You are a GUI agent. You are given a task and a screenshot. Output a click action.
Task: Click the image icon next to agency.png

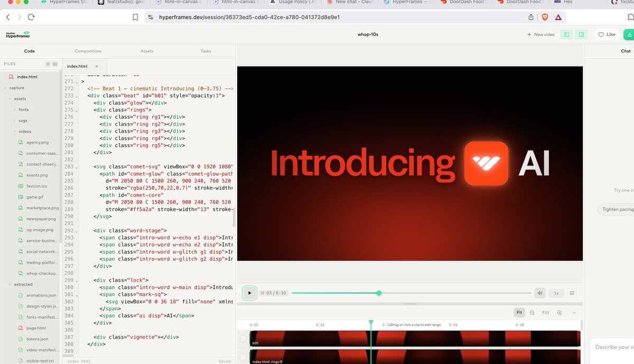pos(21,142)
